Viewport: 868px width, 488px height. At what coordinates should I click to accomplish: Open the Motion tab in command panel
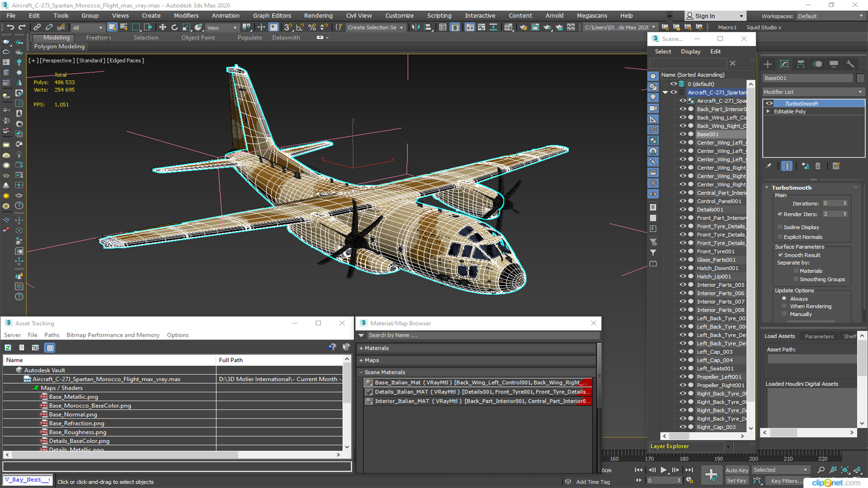point(817,64)
